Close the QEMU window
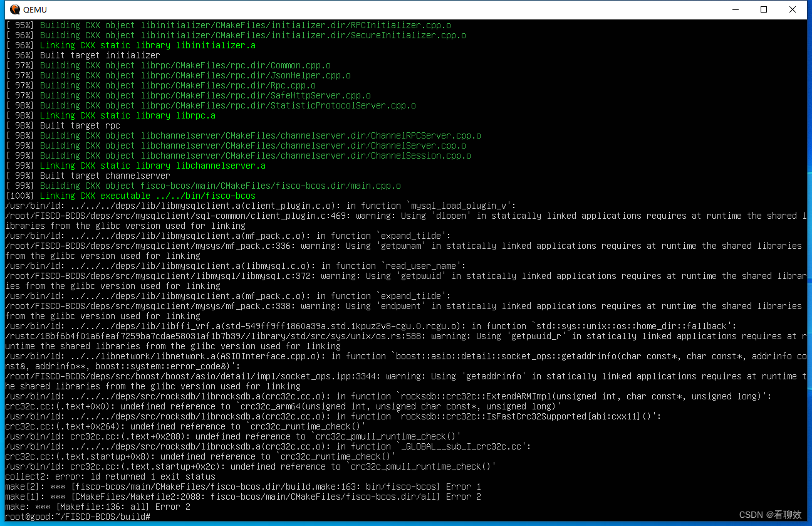Screen dimensions: 812x526 (x=793, y=9)
